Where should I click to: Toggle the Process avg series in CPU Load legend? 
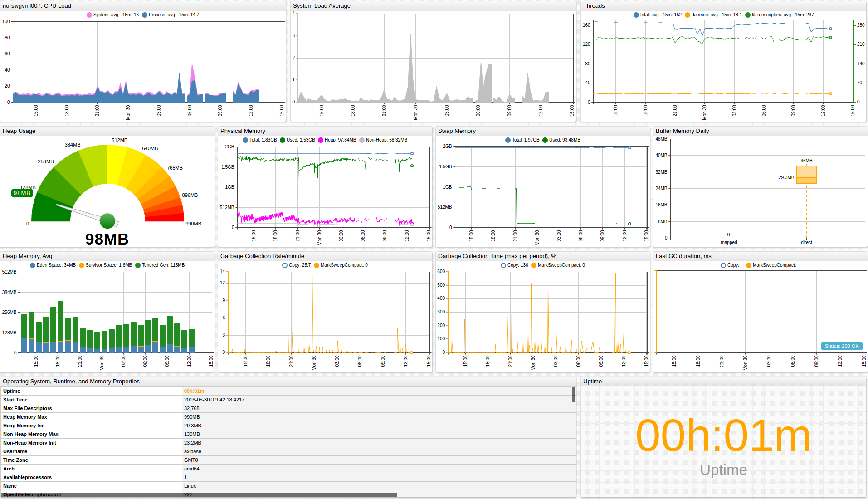coord(171,15)
